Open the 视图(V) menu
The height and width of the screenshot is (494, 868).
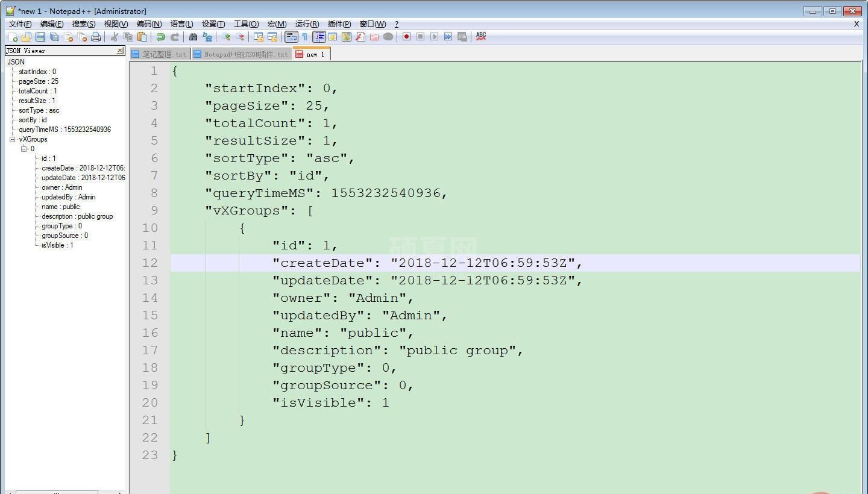pyautogui.click(x=116, y=24)
